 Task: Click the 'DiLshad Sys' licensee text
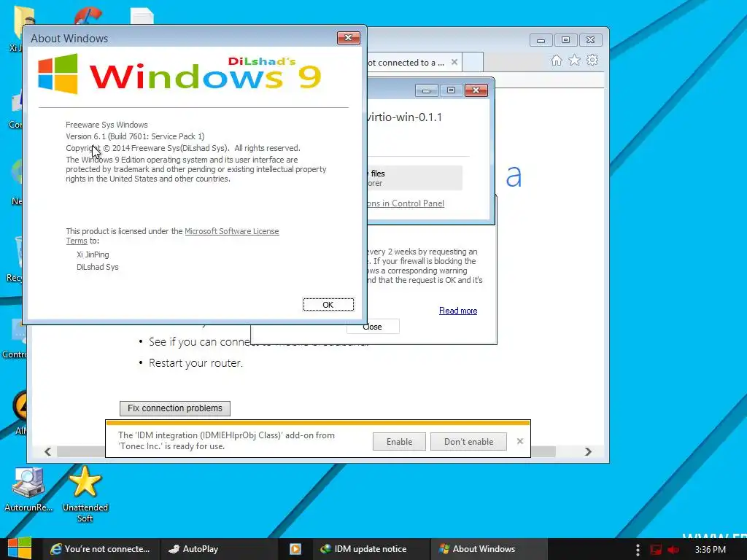(x=98, y=267)
